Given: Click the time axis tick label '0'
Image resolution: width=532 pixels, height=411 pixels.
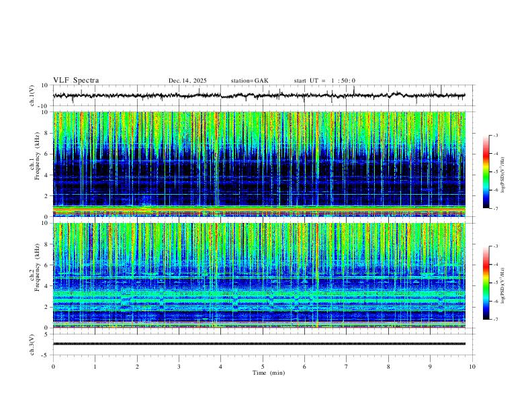Looking at the screenshot, I should 53,367.
